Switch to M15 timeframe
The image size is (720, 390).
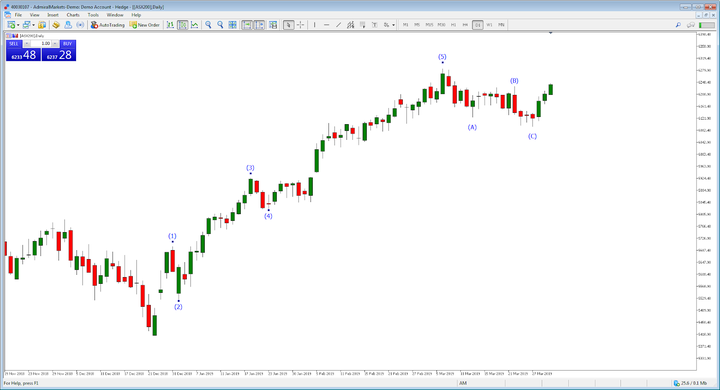pos(429,25)
